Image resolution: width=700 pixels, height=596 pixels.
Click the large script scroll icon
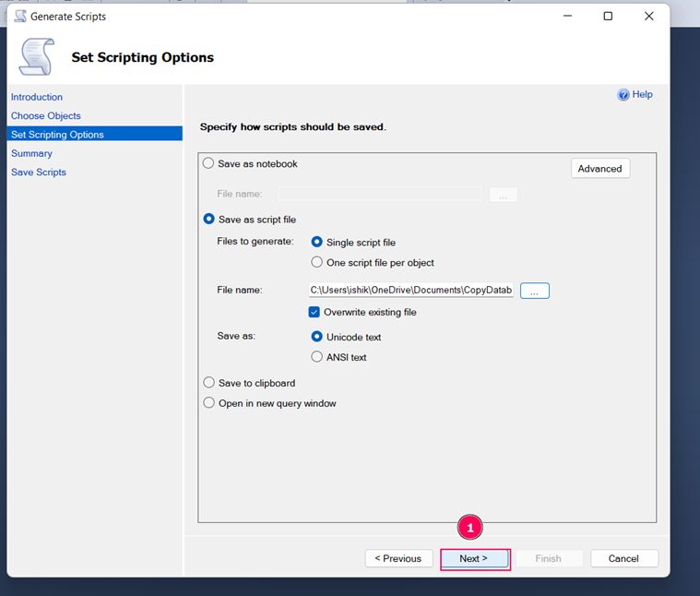tap(36, 56)
